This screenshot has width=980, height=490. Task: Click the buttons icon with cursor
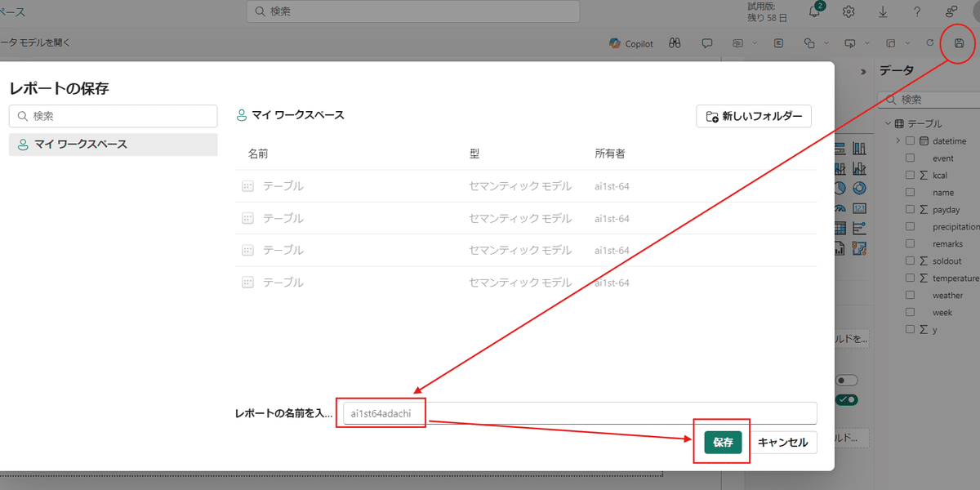click(x=850, y=43)
